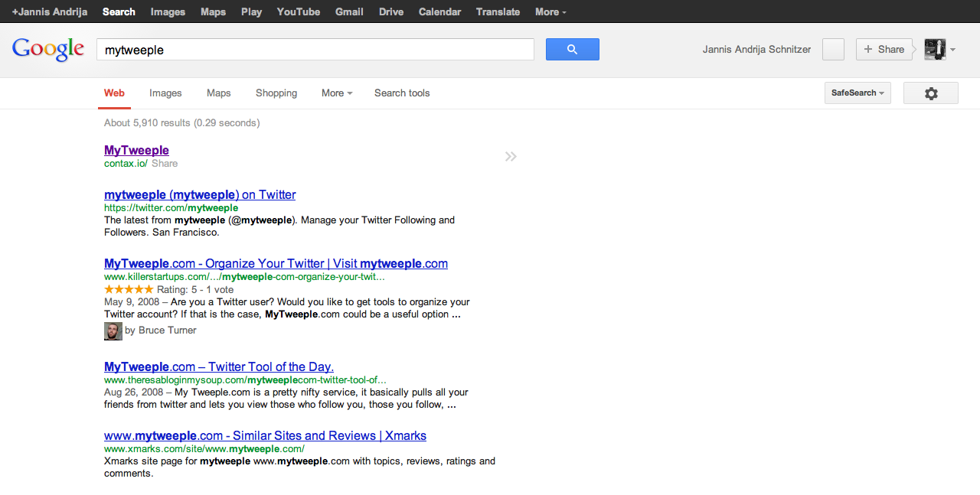Click the Google logo
Image resolution: width=980 pixels, height=495 pixels.
[x=48, y=49]
